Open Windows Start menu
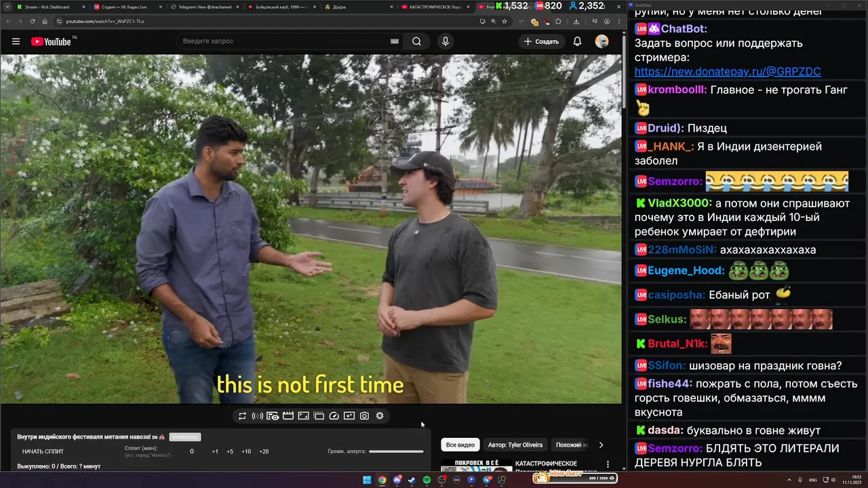868x488 pixels. click(367, 480)
